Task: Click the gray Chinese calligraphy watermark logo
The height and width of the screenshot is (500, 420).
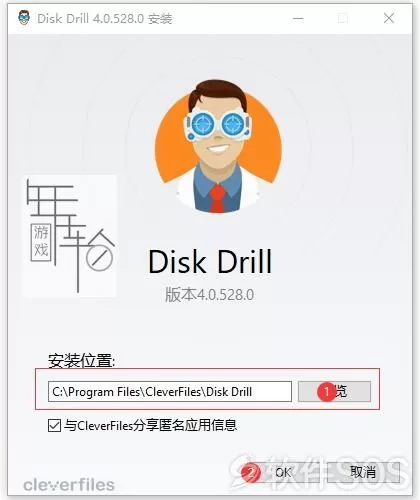Action: point(69,236)
